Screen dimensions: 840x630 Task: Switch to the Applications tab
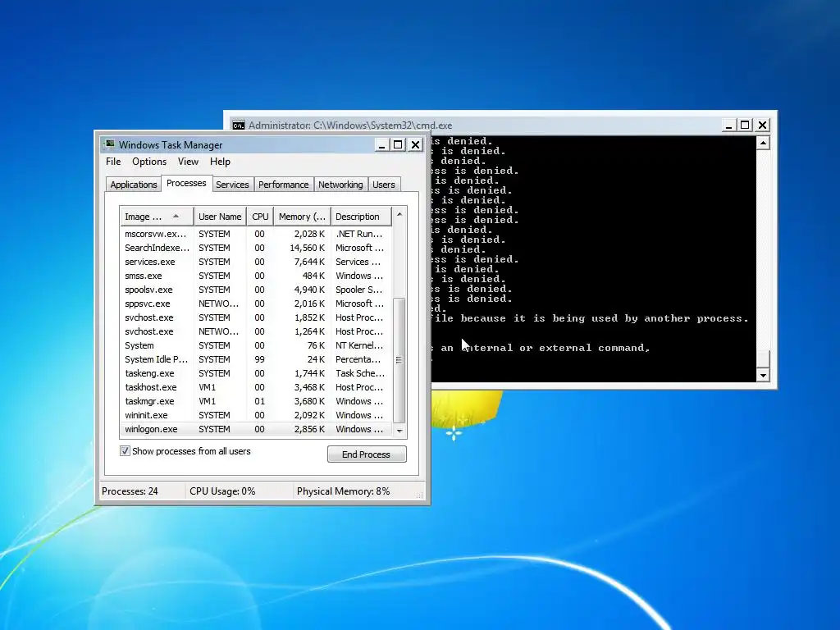pyautogui.click(x=134, y=185)
